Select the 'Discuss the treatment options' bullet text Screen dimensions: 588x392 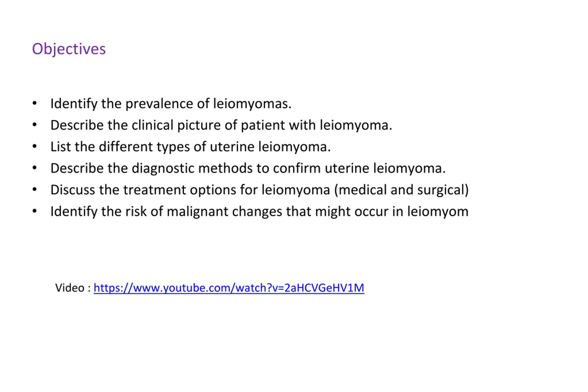click(260, 190)
